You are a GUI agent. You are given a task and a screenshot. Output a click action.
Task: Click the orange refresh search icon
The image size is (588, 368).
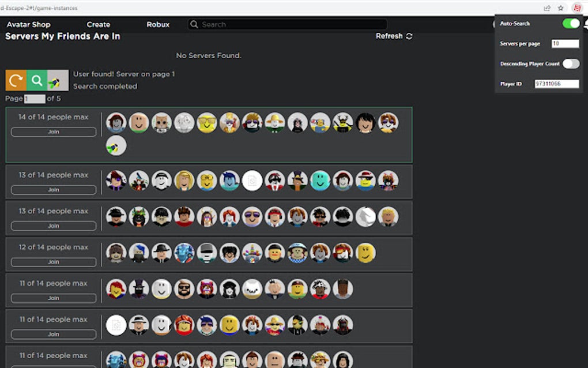16,80
